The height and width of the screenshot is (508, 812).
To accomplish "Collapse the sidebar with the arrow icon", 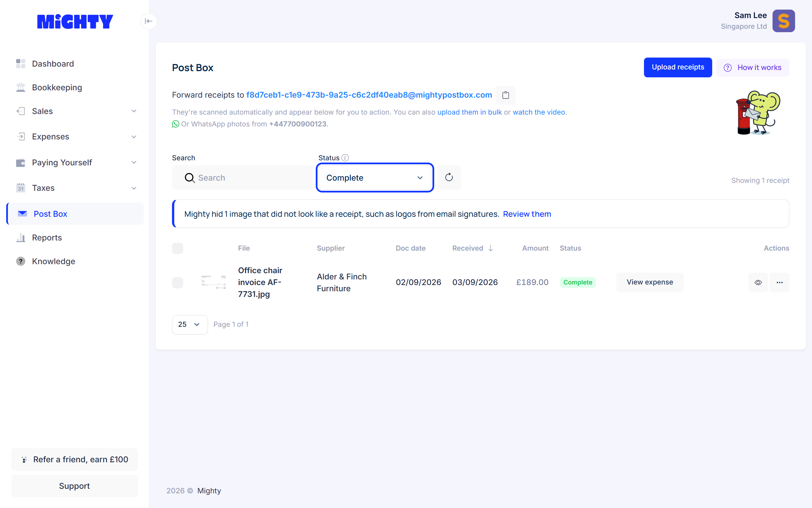I will [149, 21].
